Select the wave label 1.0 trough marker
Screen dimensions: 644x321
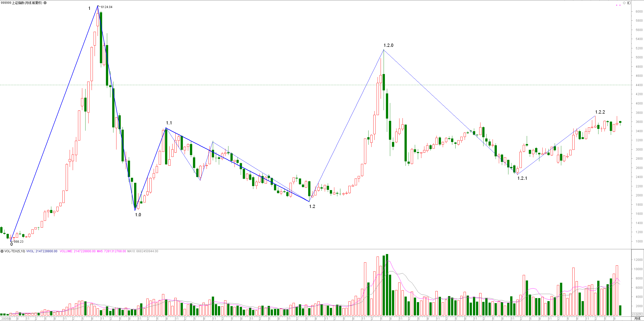click(138, 215)
